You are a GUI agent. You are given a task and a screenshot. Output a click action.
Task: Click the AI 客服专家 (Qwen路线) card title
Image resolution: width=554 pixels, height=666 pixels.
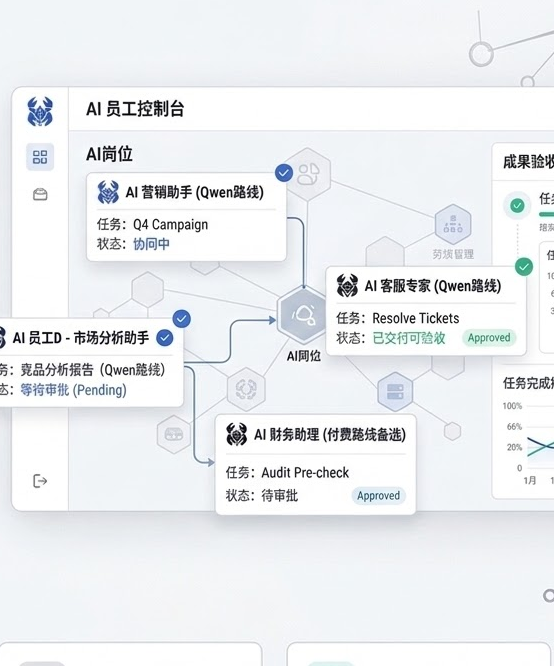(x=433, y=286)
